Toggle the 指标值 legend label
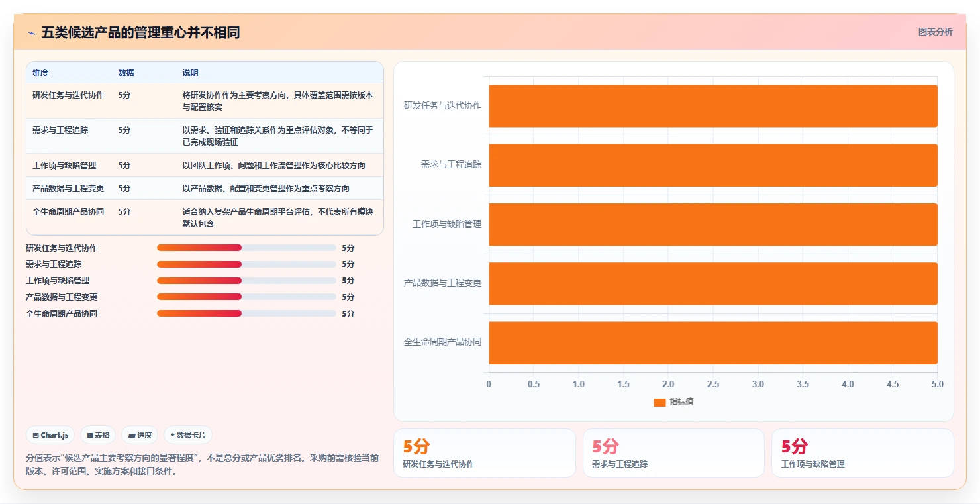The width and height of the screenshot is (980, 504). 681,402
